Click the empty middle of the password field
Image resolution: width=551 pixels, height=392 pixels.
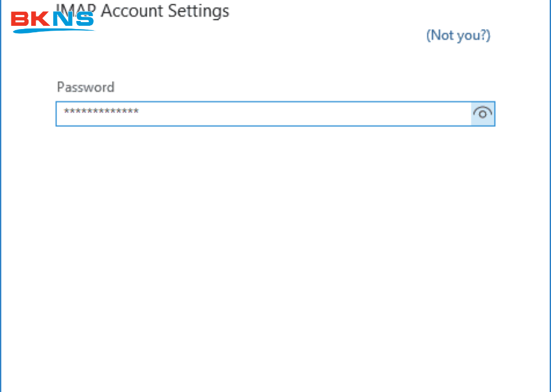[301, 114]
